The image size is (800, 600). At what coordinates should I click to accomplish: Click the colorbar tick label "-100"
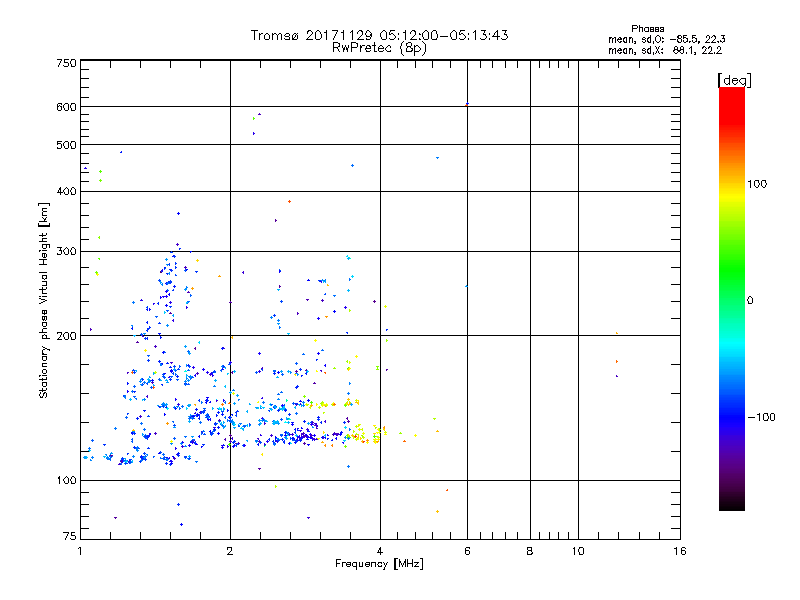tap(761, 417)
